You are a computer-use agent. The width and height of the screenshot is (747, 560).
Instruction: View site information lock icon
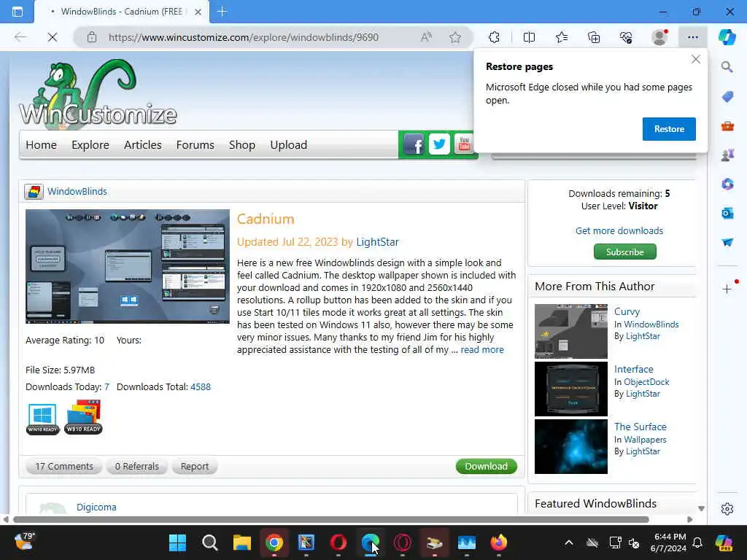[92, 37]
